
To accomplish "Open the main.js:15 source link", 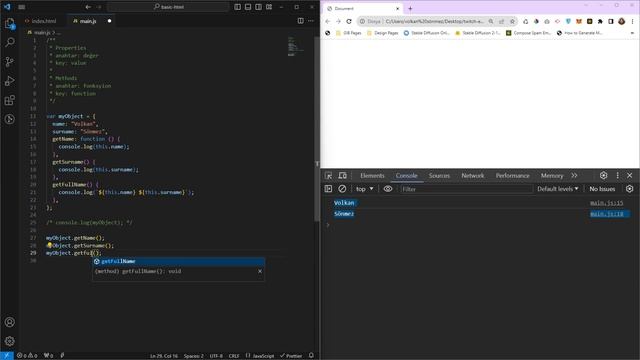I will point(607,203).
